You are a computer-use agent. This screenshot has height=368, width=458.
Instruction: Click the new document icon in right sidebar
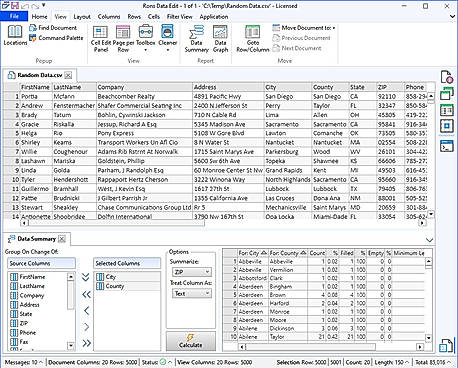(447, 77)
